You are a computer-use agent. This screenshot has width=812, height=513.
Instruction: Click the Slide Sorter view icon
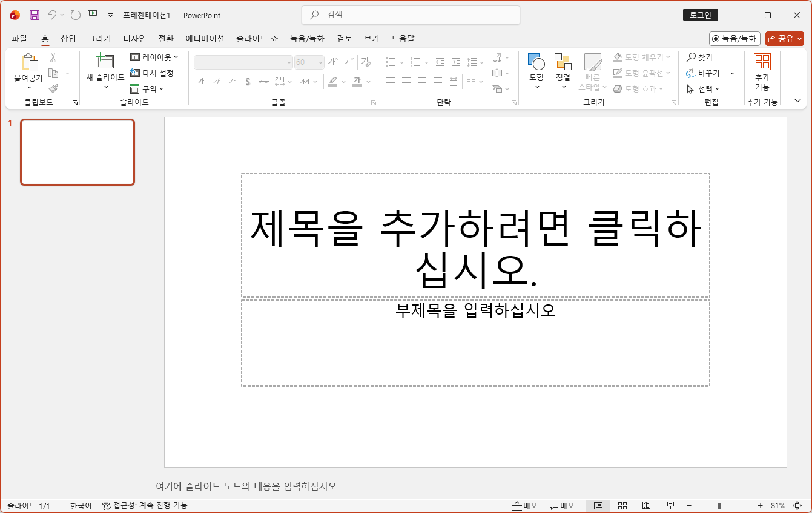click(622, 505)
